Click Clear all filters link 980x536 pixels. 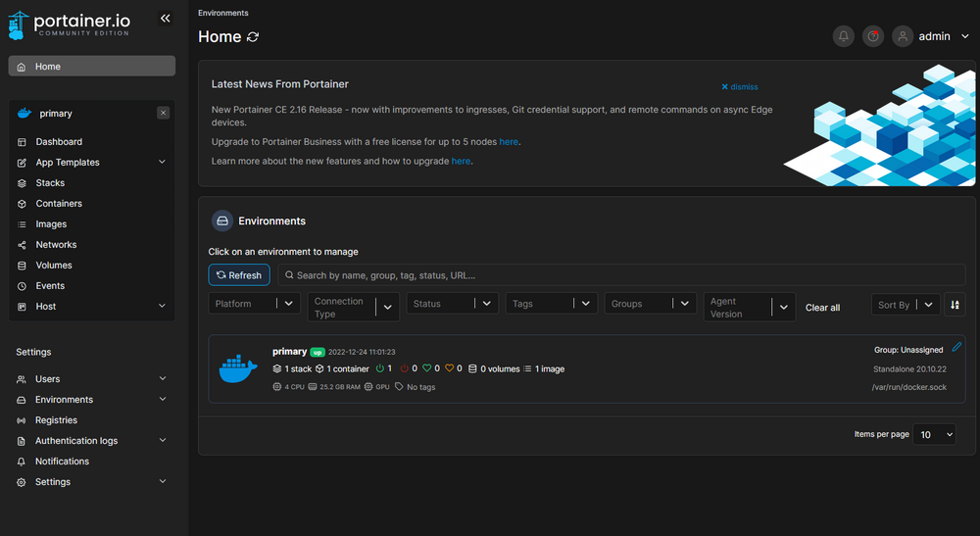pyautogui.click(x=822, y=308)
